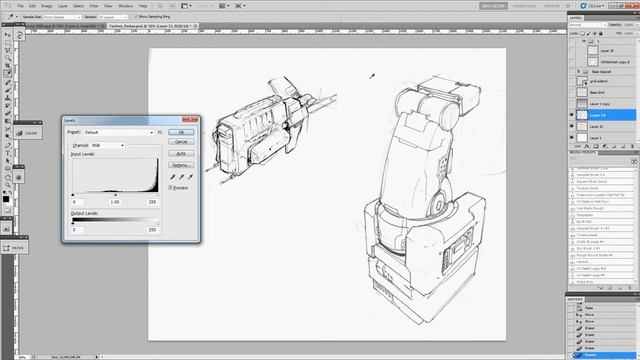Hide Layer 33 with eye icon
The height and width of the screenshot is (360, 640).
click(x=571, y=115)
